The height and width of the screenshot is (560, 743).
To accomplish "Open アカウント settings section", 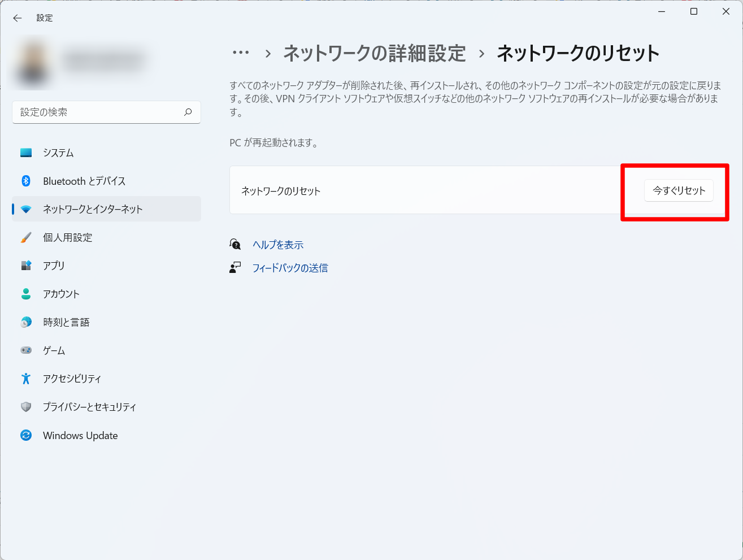I will 61,294.
